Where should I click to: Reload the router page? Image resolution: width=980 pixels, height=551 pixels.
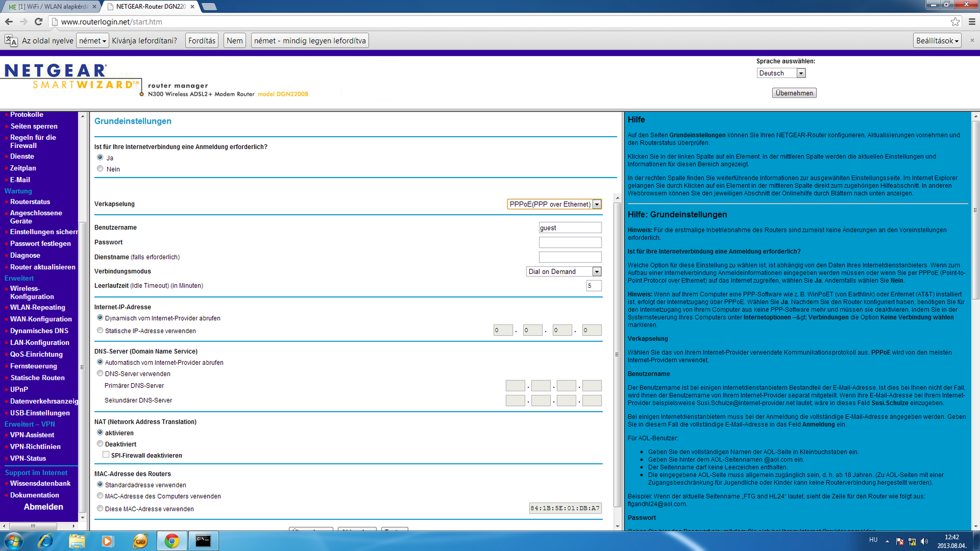(x=38, y=22)
